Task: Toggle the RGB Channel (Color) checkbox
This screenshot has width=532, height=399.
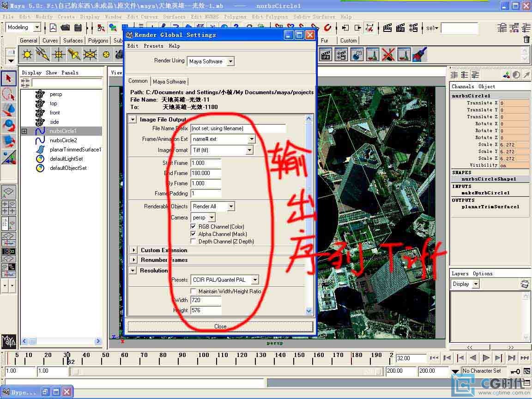Action: [x=193, y=226]
